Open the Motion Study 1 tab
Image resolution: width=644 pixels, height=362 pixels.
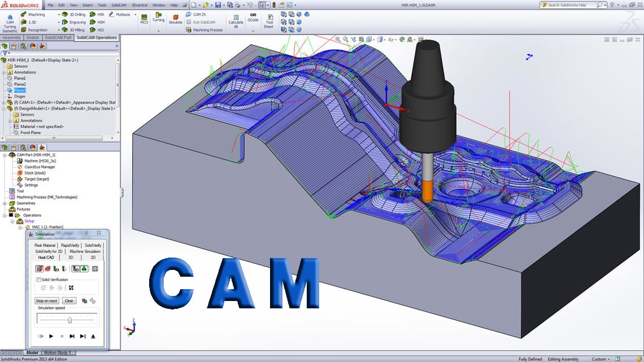(58, 352)
